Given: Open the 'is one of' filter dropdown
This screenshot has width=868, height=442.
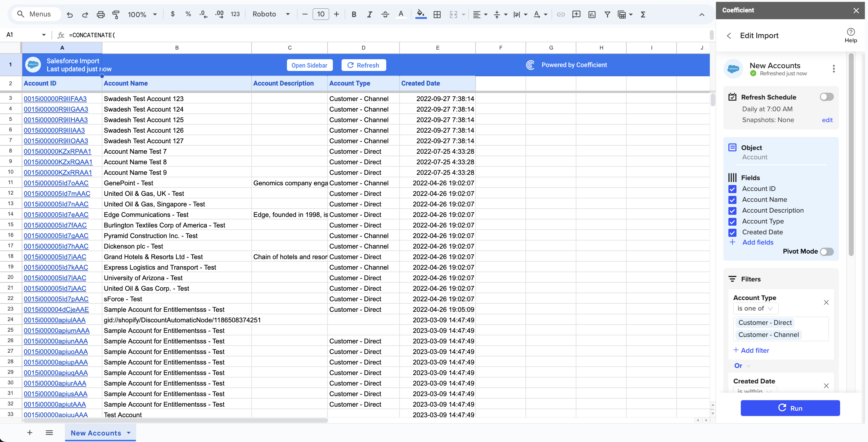Looking at the screenshot, I should click(755, 308).
